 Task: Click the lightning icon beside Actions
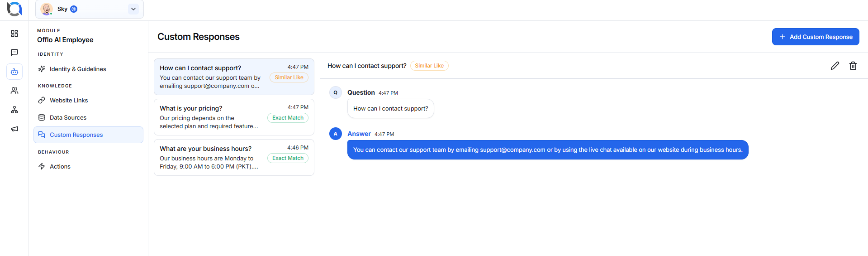42,166
